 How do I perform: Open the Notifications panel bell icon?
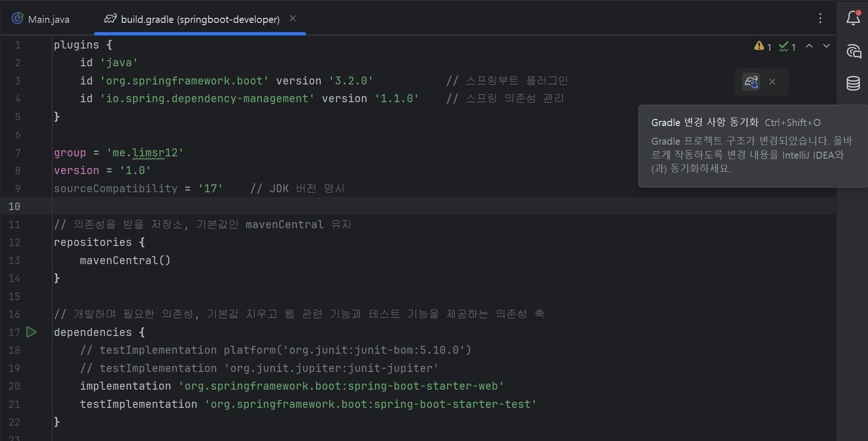[x=853, y=18]
